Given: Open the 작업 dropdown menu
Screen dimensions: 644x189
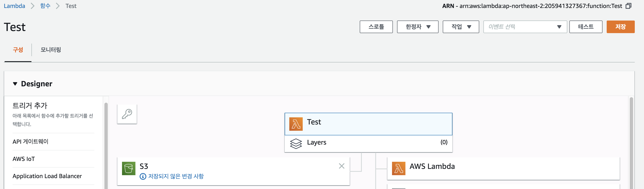Looking at the screenshot, I should coord(461,27).
